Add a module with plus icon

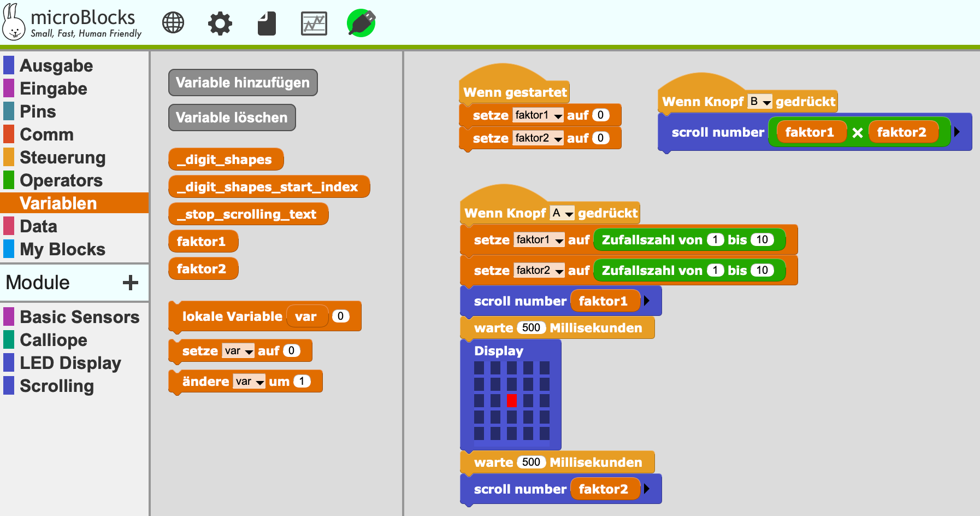click(130, 283)
